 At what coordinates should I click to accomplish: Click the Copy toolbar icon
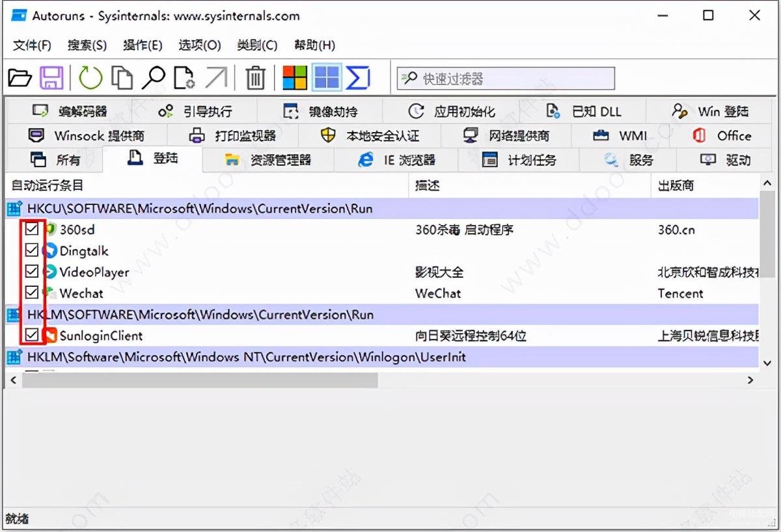(122, 78)
